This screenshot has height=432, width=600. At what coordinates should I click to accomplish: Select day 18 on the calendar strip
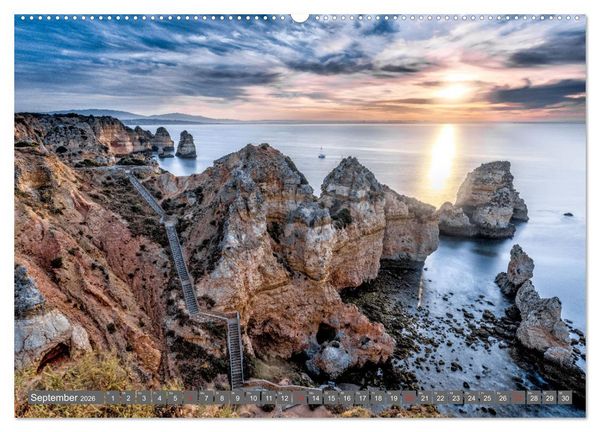click(378, 398)
